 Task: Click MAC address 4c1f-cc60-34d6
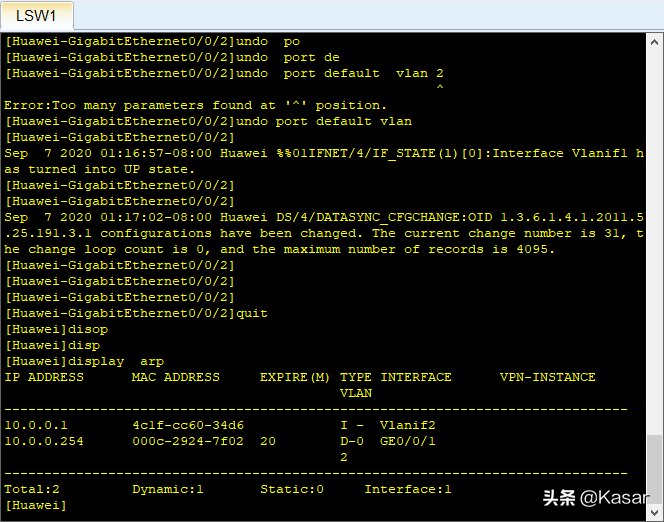pyautogui.click(x=188, y=425)
